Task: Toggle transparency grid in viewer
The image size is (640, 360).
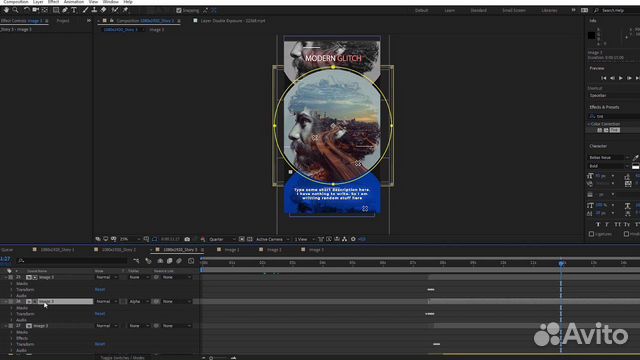Action: [250, 239]
